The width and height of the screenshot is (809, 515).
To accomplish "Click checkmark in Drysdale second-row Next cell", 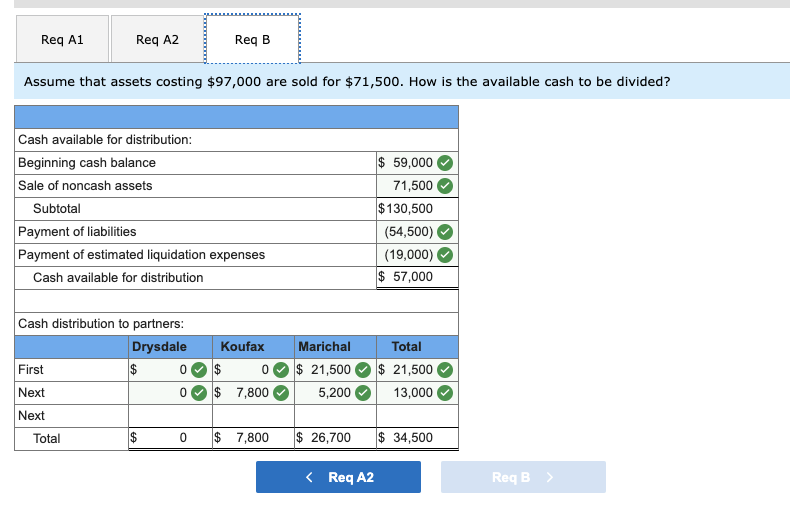I will tap(199, 393).
